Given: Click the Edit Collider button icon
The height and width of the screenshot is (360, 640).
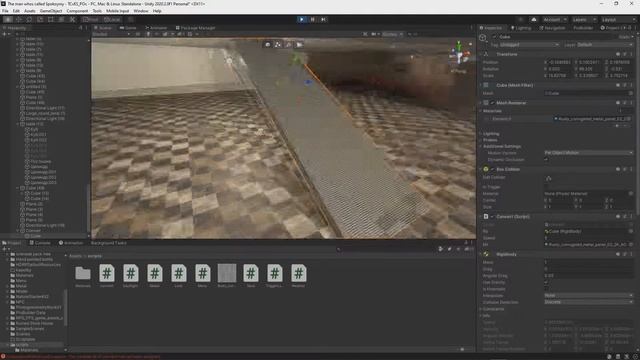Looking at the screenshot, I should [549, 178].
